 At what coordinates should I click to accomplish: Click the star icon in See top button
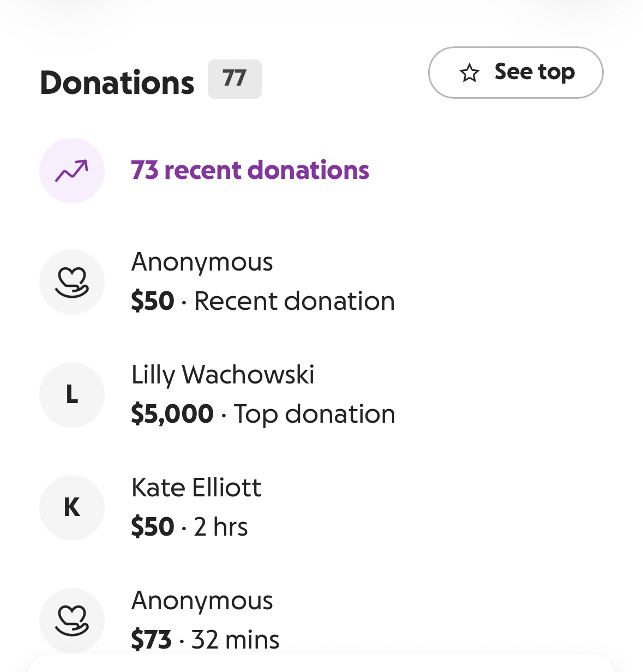coord(469,73)
